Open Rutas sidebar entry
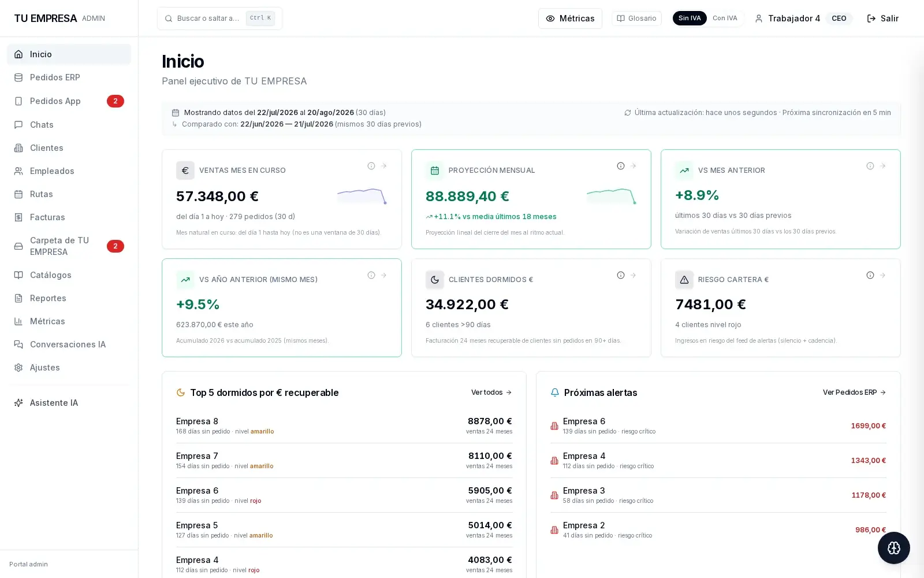The height and width of the screenshot is (578, 924). (69, 194)
